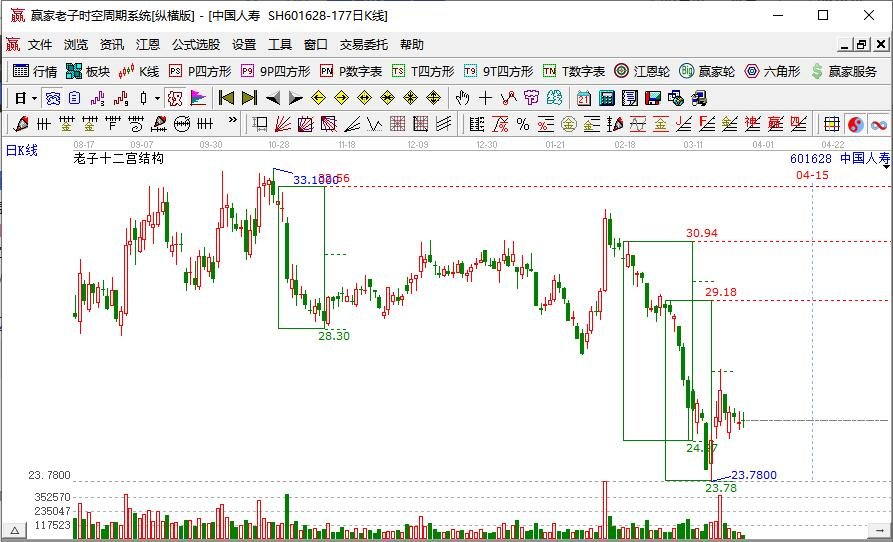
Task: Jump to the last bar icon
Action: coord(249,98)
